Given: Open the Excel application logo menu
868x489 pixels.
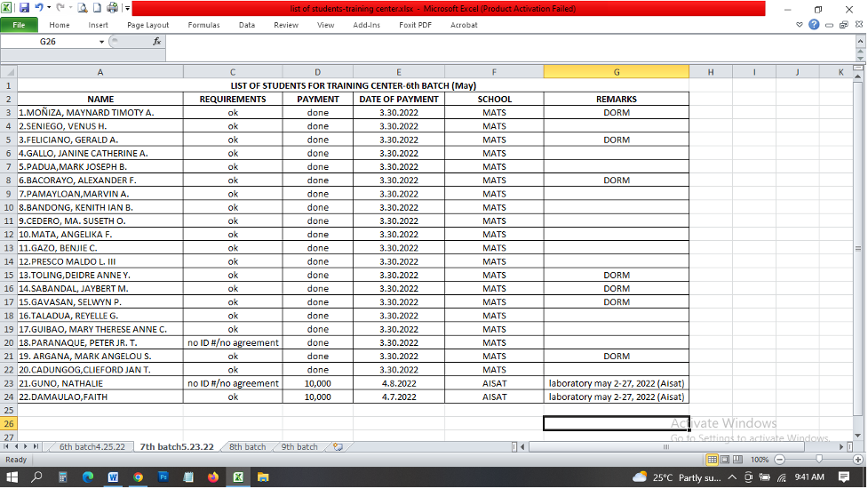Looking at the screenshot, I should pyautogui.click(x=6, y=8).
